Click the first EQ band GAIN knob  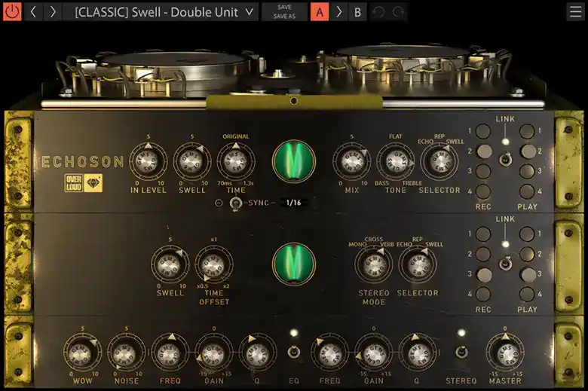214,353
